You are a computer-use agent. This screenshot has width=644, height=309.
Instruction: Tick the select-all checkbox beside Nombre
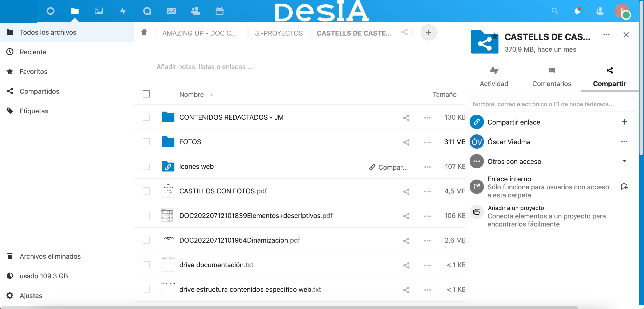[146, 94]
